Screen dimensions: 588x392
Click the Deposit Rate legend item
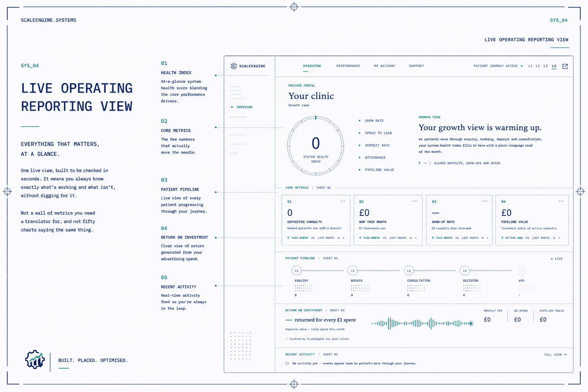374,145
